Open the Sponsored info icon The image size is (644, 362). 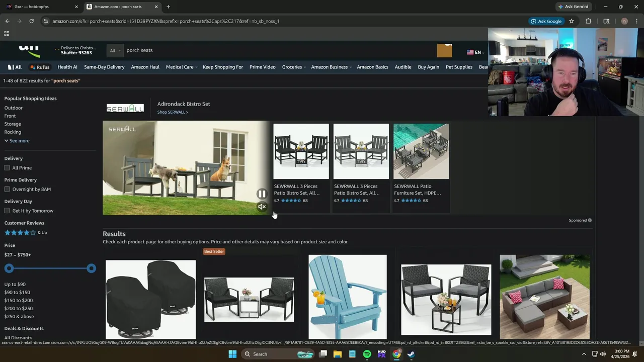[590, 220]
